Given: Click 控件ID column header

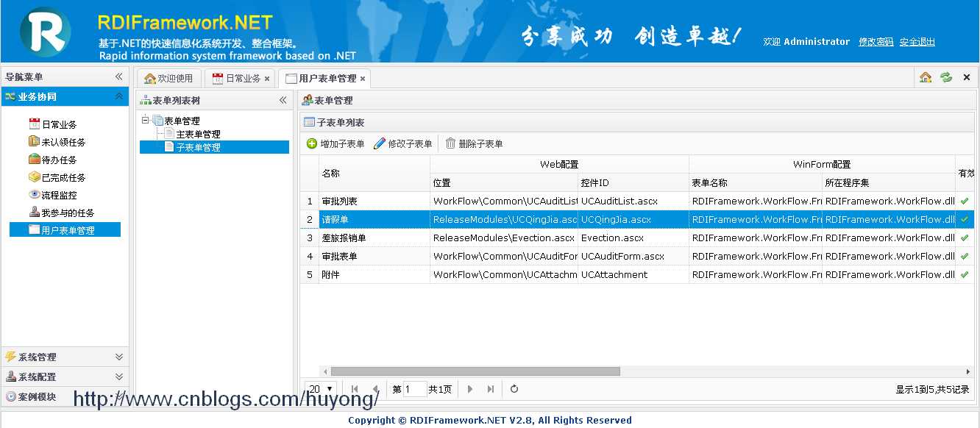Looking at the screenshot, I should pyautogui.click(x=633, y=182).
